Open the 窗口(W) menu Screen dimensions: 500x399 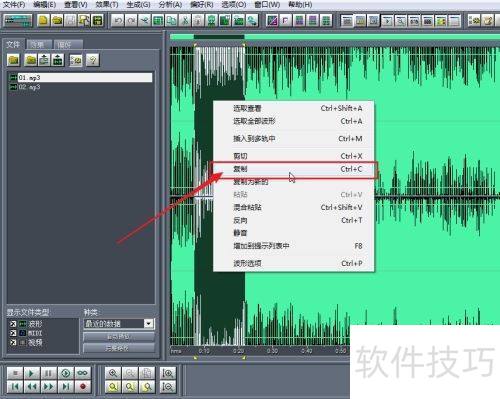point(267,5)
